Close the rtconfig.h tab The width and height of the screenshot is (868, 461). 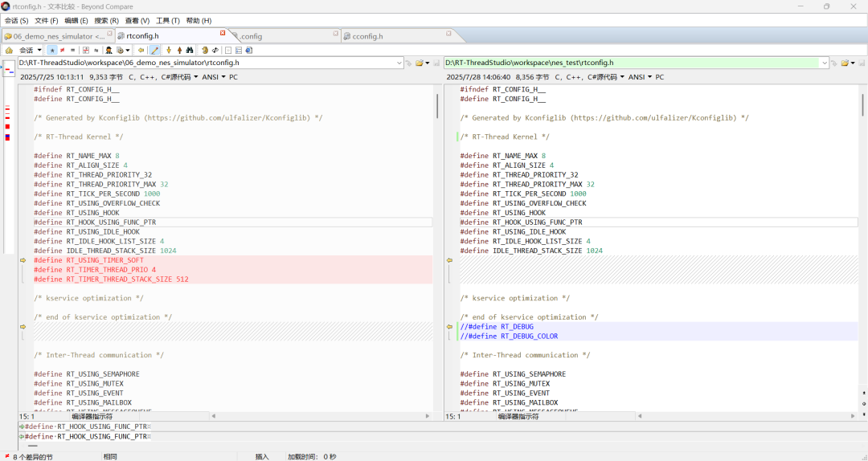pos(223,34)
